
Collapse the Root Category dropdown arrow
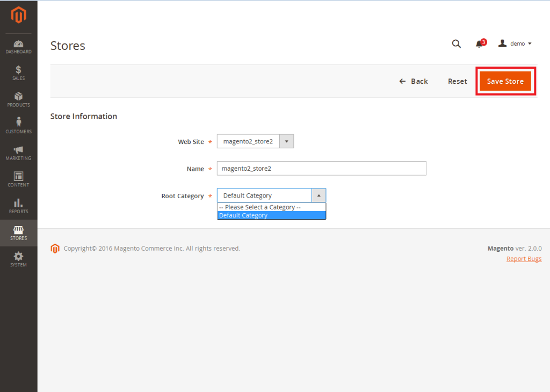[x=319, y=195]
